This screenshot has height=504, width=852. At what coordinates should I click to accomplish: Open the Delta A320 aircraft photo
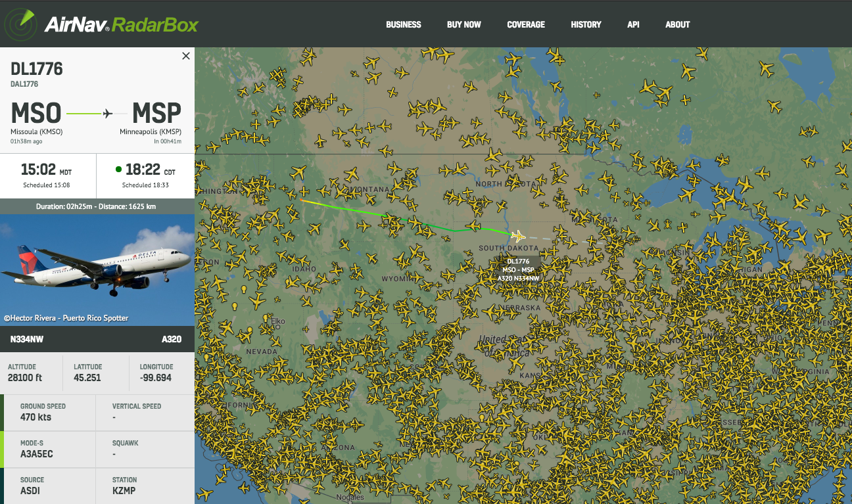tap(97, 269)
